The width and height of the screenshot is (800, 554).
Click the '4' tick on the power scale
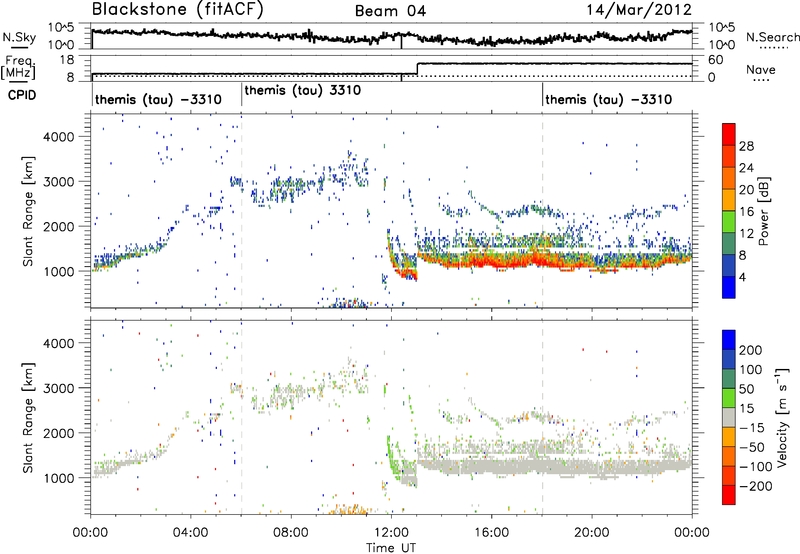click(742, 277)
